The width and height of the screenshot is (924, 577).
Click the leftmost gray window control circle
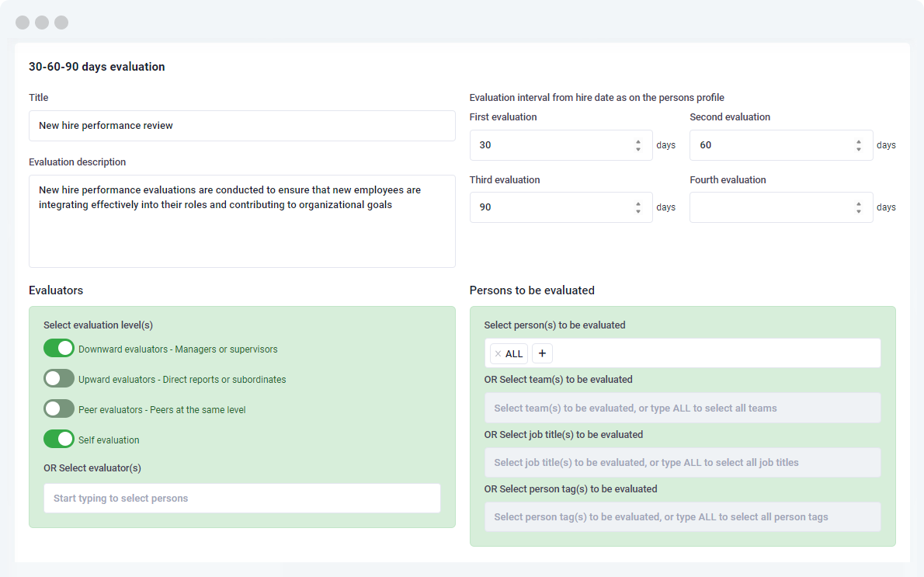[x=22, y=22]
